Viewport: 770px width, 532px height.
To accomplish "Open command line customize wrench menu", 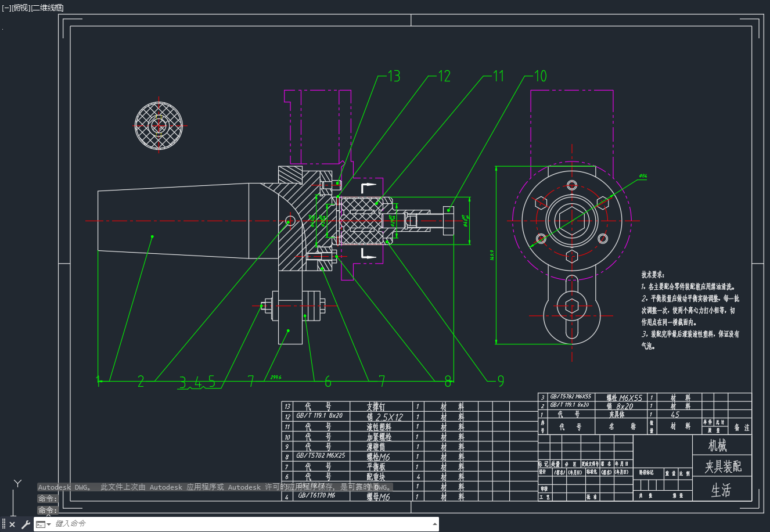I will point(26,524).
